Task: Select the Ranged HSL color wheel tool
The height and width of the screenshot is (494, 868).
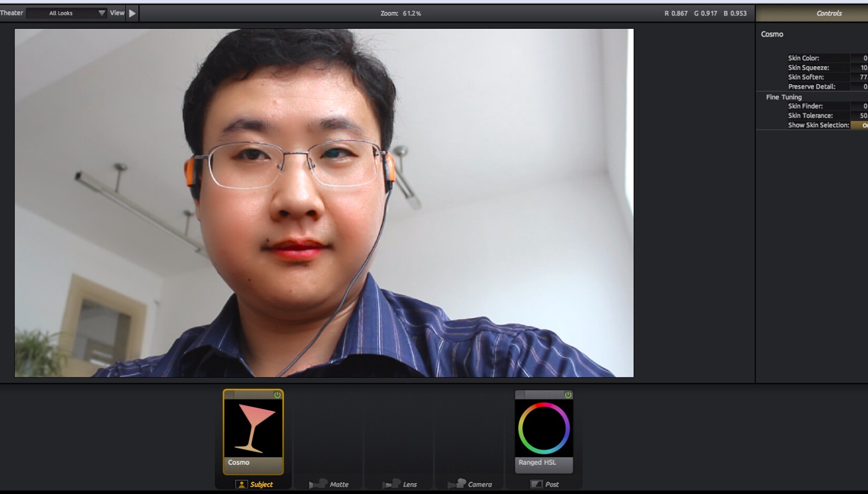Action: 544,432
